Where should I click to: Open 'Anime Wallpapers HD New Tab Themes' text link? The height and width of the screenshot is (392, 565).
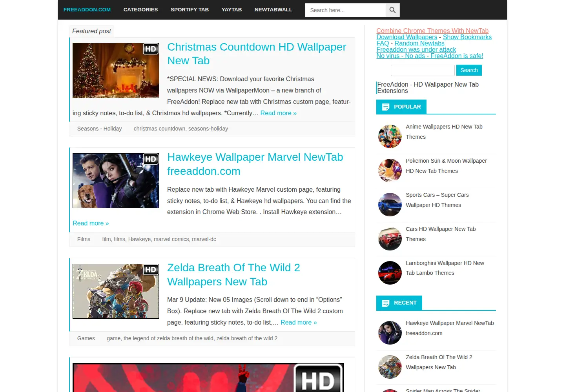pos(444,132)
